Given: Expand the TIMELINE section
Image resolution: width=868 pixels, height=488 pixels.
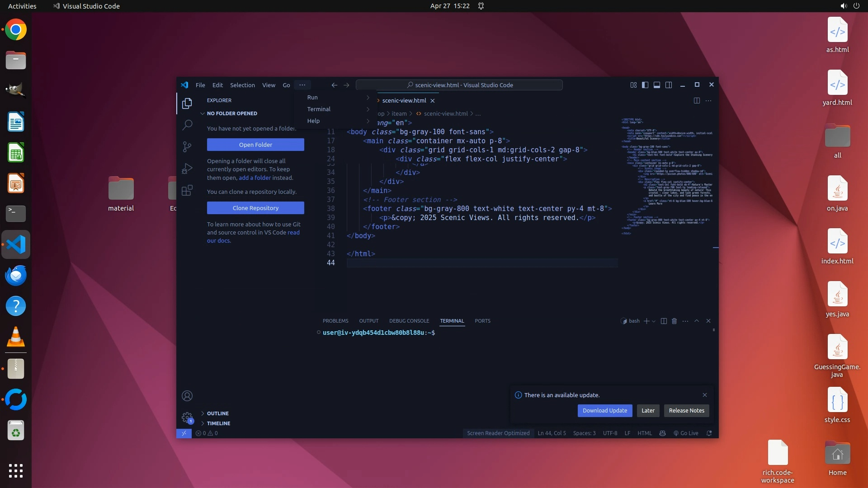Looking at the screenshot, I should tap(218, 423).
